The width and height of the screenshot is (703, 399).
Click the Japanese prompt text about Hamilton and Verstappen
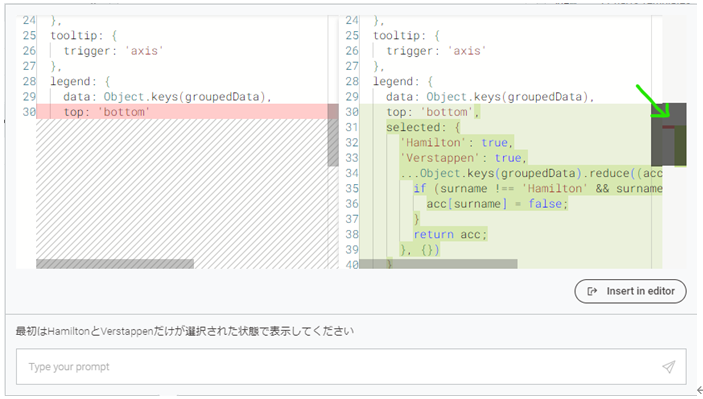point(185,331)
